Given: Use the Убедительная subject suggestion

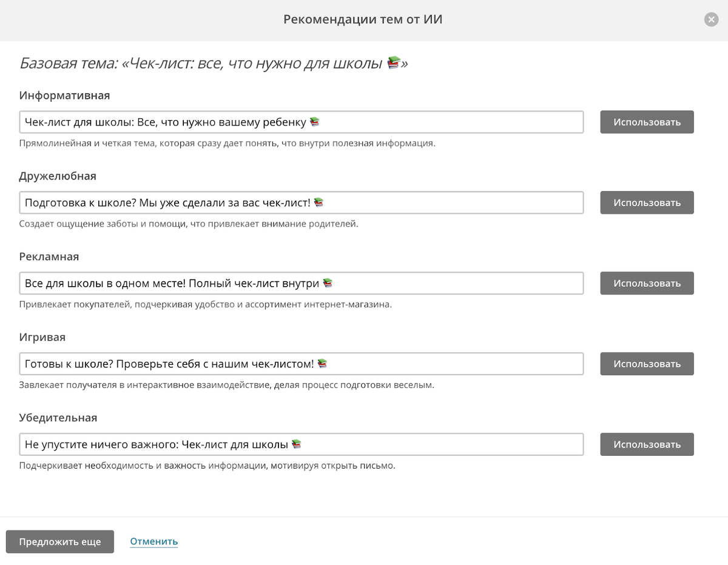Looking at the screenshot, I should pyautogui.click(x=647, y=444).
